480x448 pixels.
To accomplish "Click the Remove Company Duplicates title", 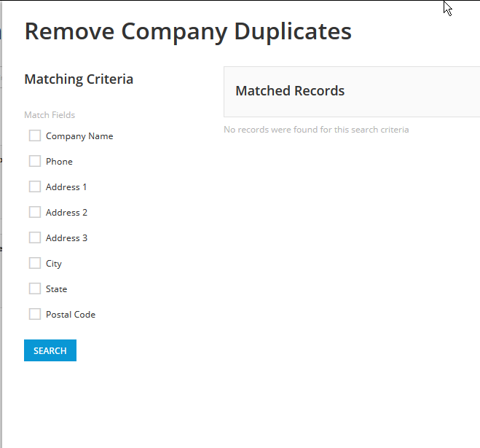I will (188, 32).
